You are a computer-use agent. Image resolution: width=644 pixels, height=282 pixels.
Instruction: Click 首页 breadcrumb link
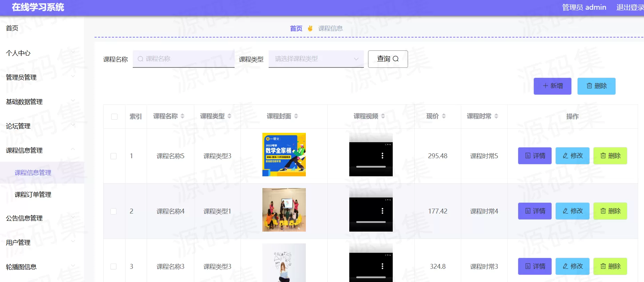296,29
